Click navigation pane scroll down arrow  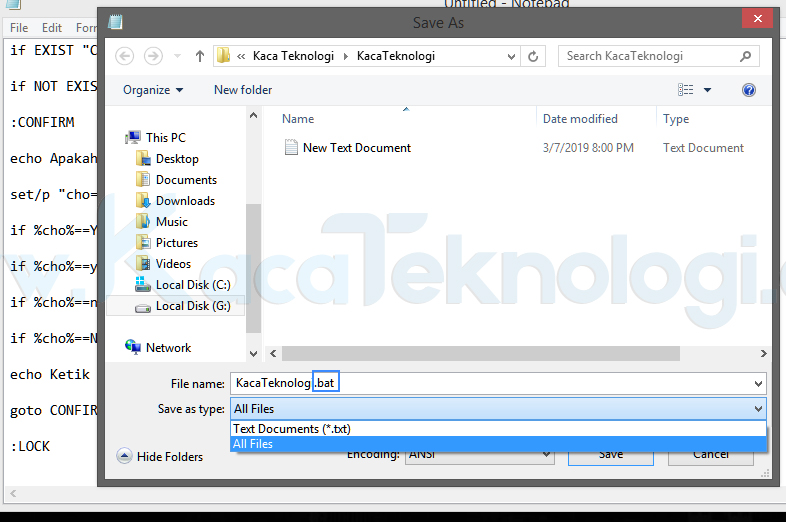click(254, 354)
